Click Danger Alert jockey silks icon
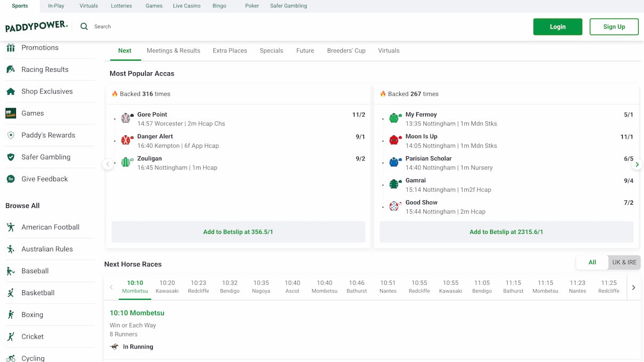The image size is (644, 362). pyautogui.click(x=127, y=140)
